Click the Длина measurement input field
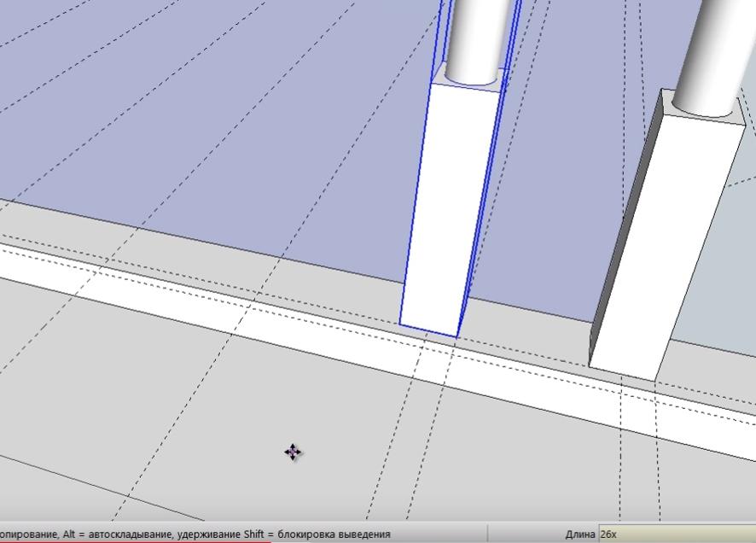Image resolution: width=756 pixels, height=543 pixels. coord(674,534)
